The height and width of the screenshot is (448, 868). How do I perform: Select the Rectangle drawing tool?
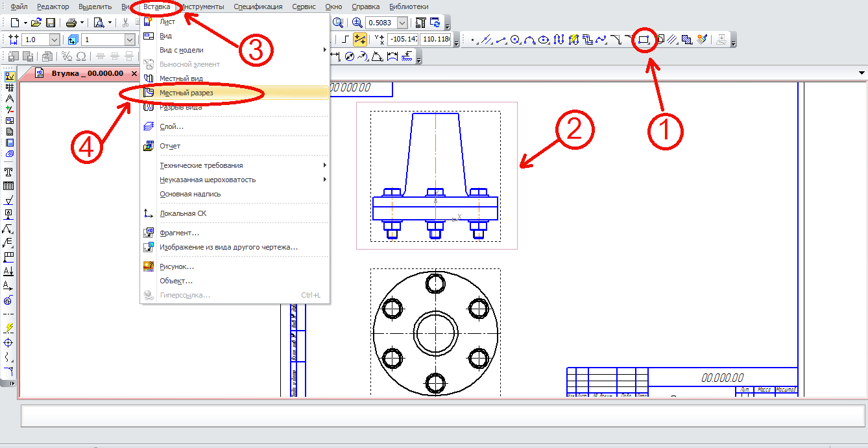[x=644, y=40]
